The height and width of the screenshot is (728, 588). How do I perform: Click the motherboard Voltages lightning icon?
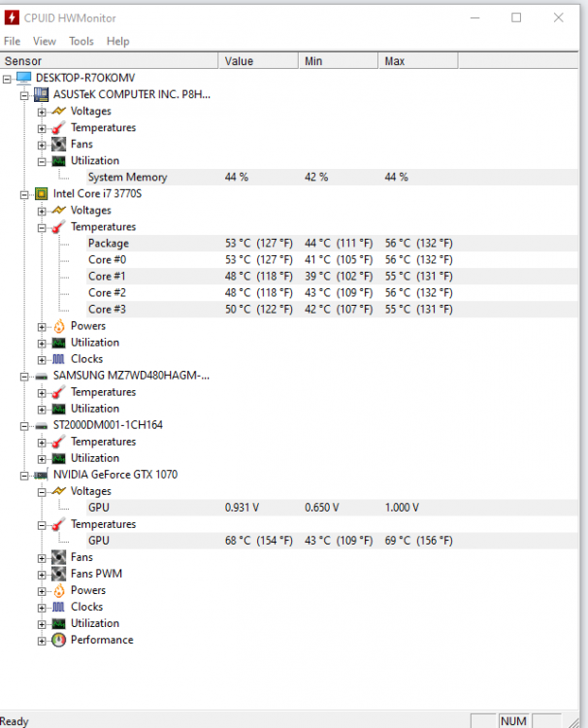coord(58,111)
